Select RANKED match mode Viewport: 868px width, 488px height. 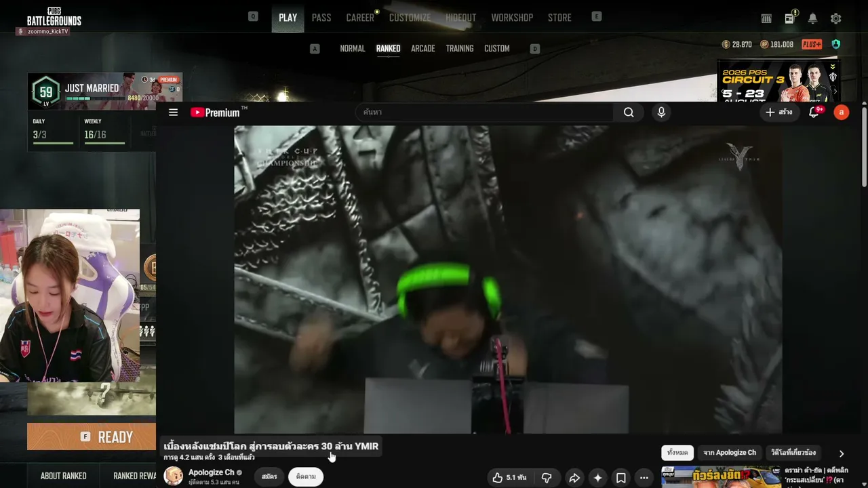coord(388,49)
